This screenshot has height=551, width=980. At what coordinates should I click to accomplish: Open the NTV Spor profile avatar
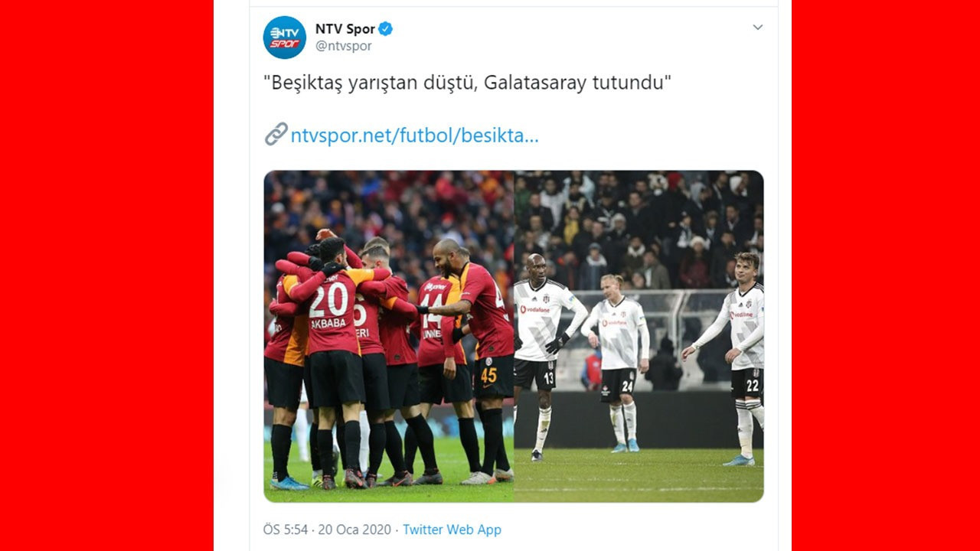point(285,37)
